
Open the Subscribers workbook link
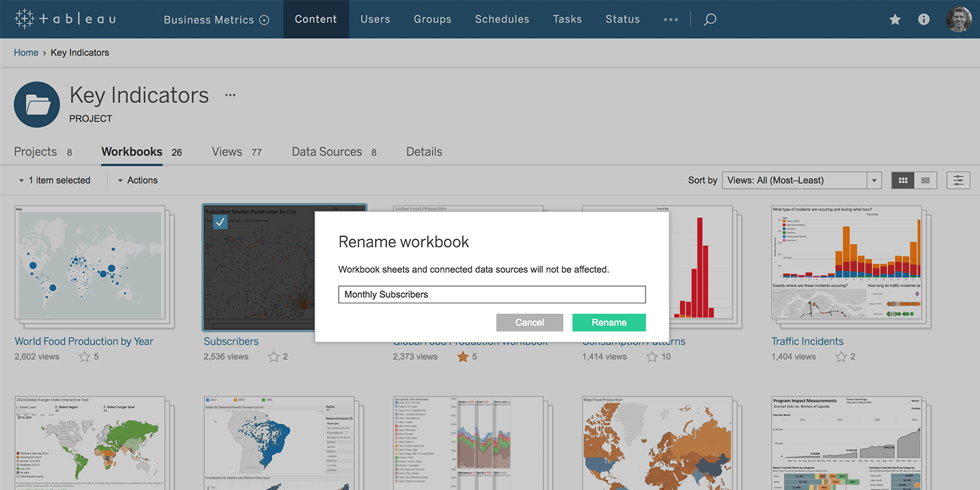(x=231, y=341)
